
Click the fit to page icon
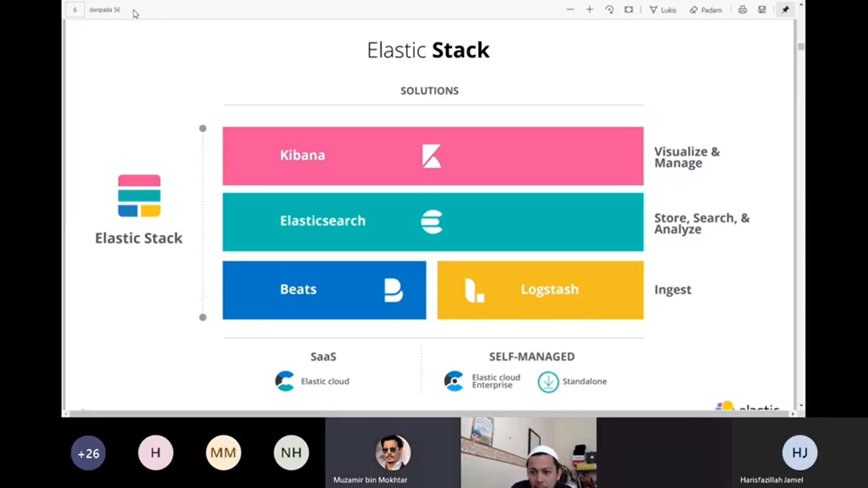tap(628, 10)
